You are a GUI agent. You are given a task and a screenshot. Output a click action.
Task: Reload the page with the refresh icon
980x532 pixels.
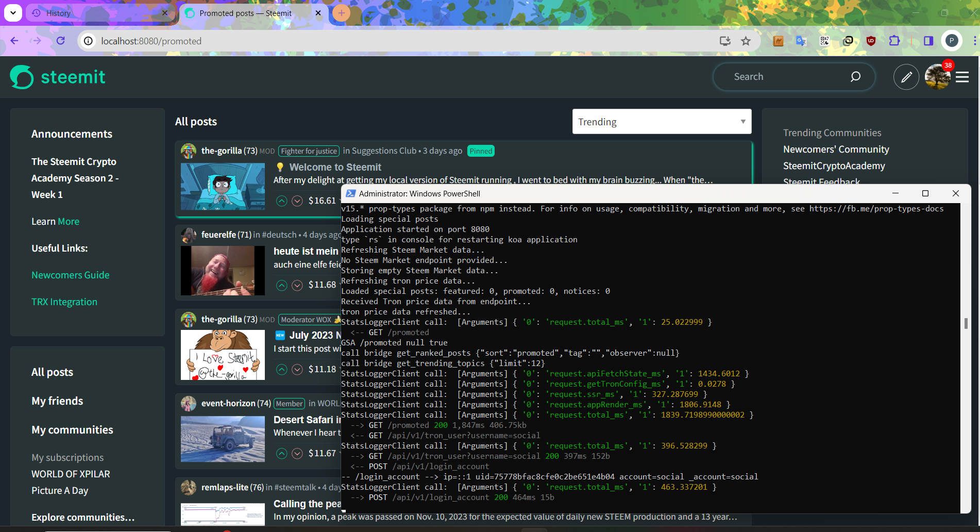61,41
